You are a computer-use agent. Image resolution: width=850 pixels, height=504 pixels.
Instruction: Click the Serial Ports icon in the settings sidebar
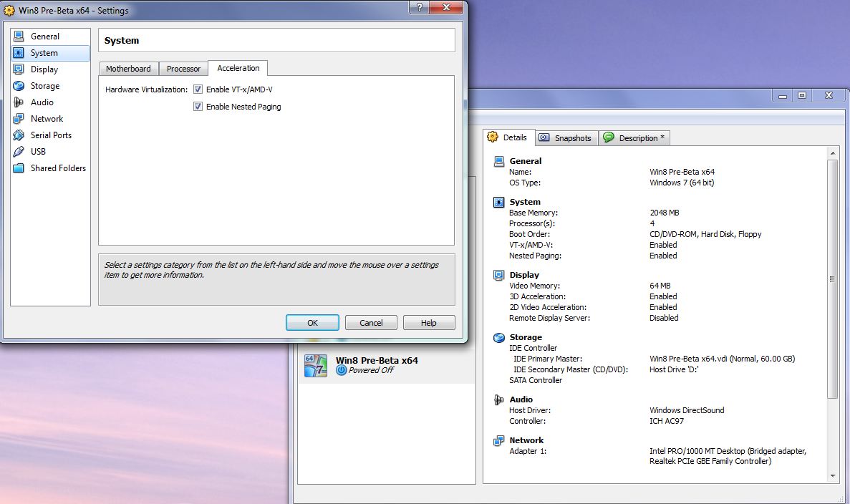coord(19,135)
